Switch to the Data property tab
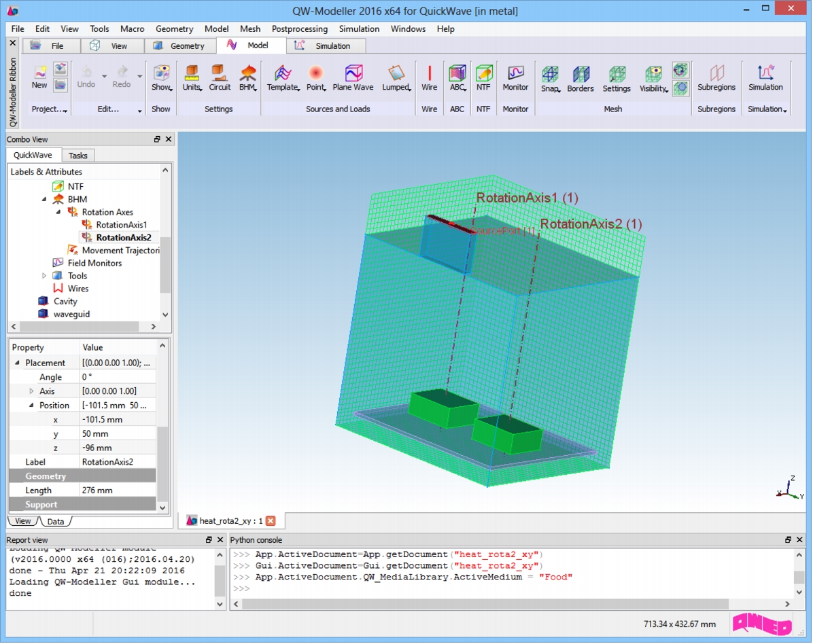 click(x=56, y=521)
